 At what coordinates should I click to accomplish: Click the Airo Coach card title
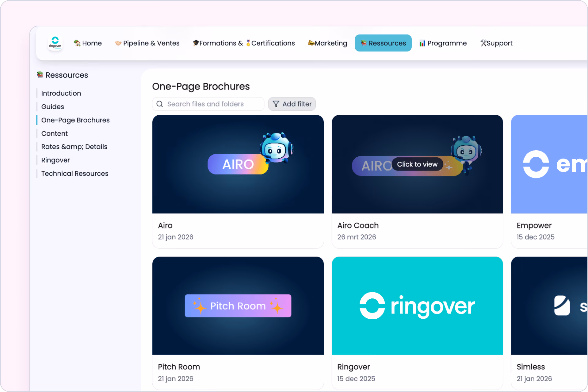[358, 225]
